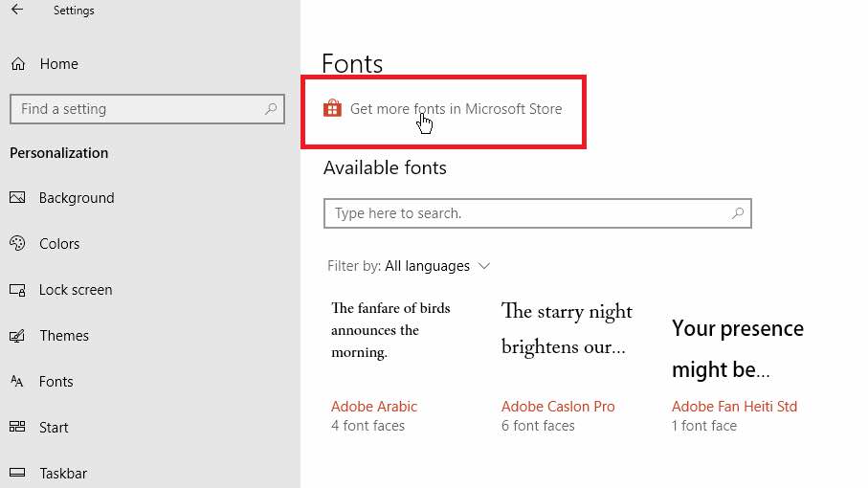
Task: Click the Fonts page title
Action: coord(352,63)
